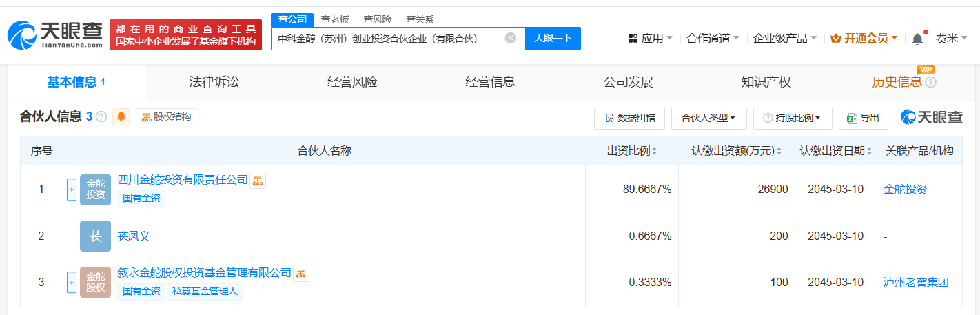This screenshot has width=980, height=315.
Task: Export the partner list with 导出
Action: click(864, 118)
